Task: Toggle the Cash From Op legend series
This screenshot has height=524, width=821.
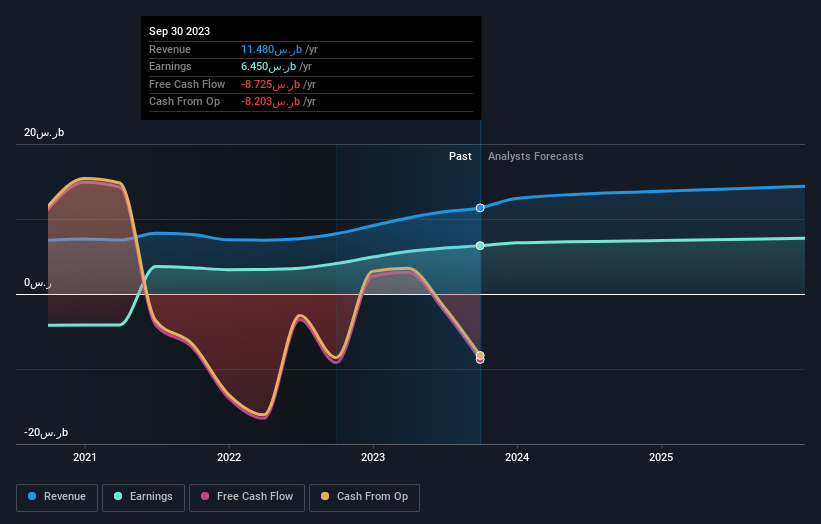Action: pyautogui.click(x=364, y=497)
